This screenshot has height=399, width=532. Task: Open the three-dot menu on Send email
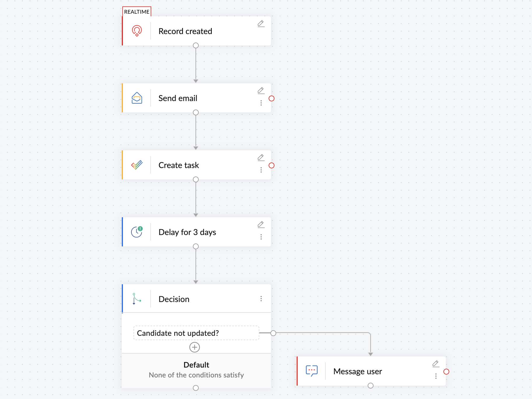click(x=261, y=103)
